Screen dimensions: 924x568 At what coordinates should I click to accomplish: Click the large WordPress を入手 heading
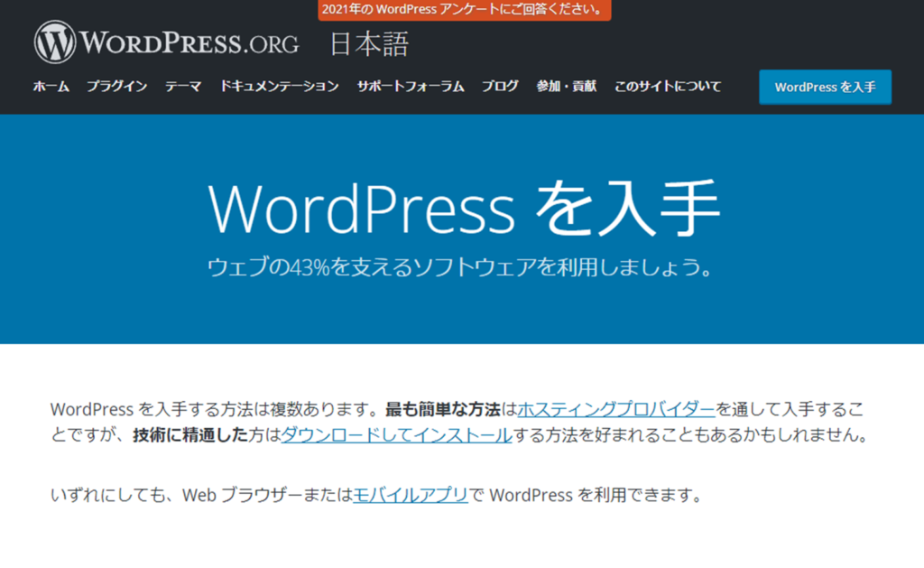tap(464, 210)
